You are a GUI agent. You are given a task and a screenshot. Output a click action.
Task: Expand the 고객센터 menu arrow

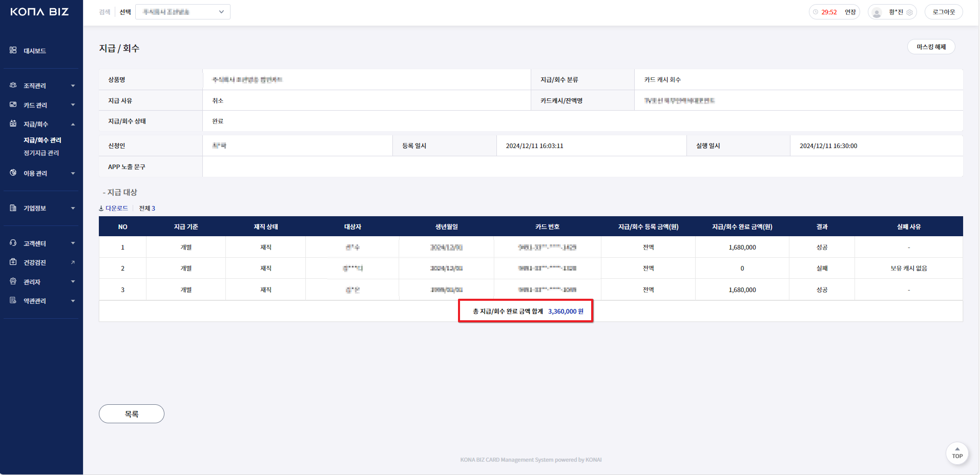click(73, 243)
